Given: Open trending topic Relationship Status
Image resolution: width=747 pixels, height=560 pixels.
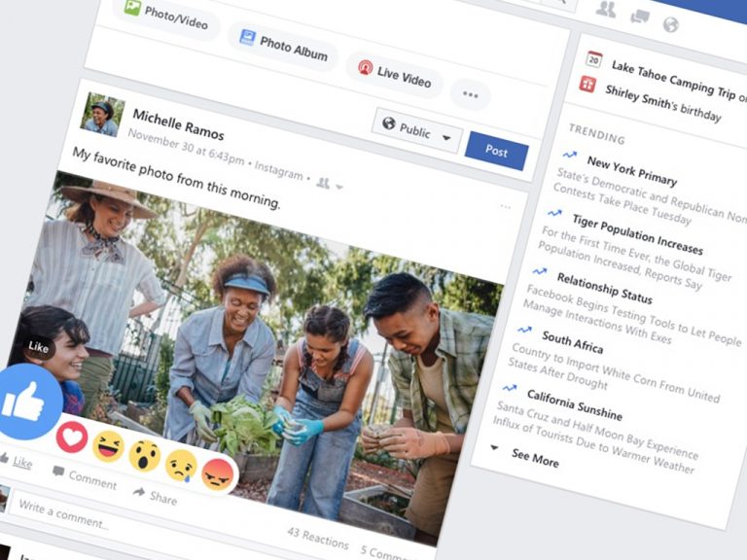Looking at the screenshot, I should (x=605, y=288).
